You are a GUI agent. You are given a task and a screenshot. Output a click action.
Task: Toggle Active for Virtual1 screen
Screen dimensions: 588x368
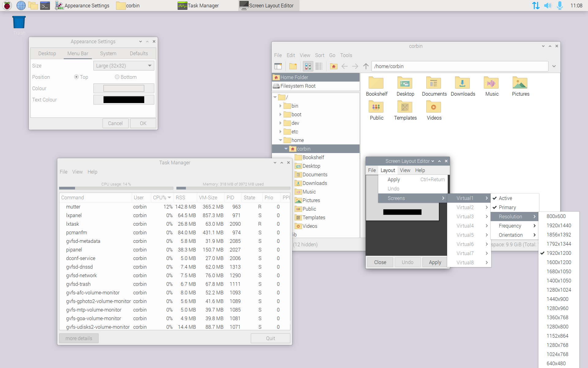point(515,198)
